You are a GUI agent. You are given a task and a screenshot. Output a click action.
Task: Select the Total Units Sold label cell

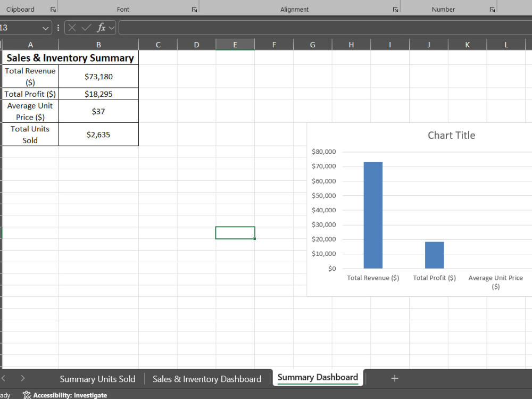click(30, 135)
